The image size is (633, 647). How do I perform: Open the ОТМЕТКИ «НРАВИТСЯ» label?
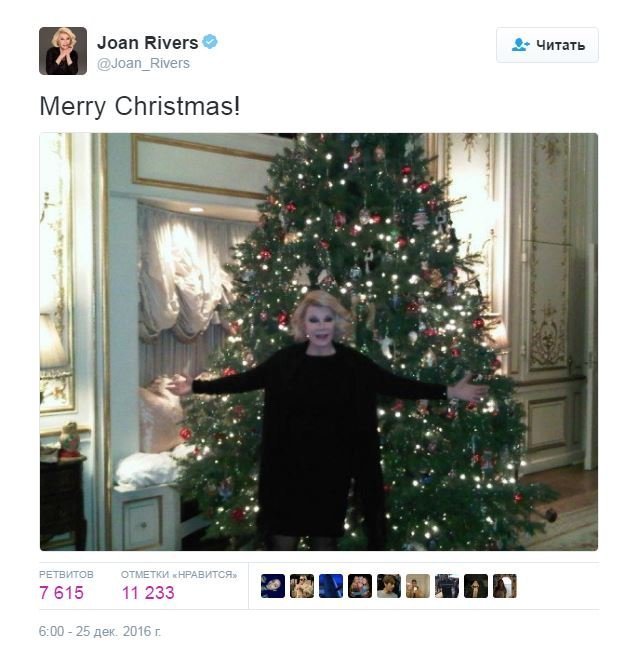(179, 574)
